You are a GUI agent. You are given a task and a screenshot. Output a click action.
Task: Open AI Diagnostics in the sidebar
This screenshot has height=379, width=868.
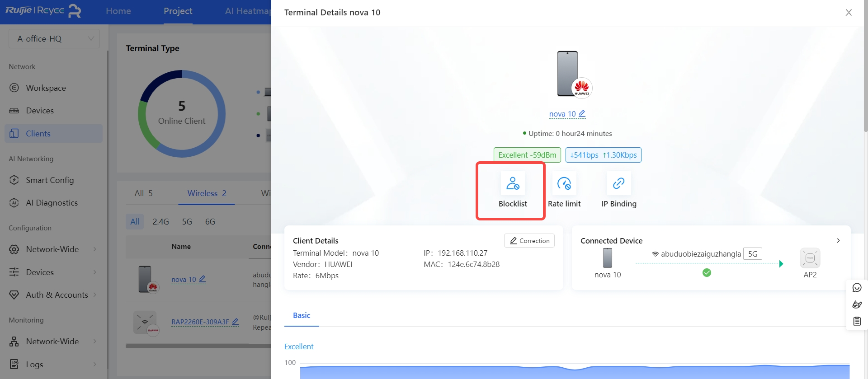click(52, 203)
